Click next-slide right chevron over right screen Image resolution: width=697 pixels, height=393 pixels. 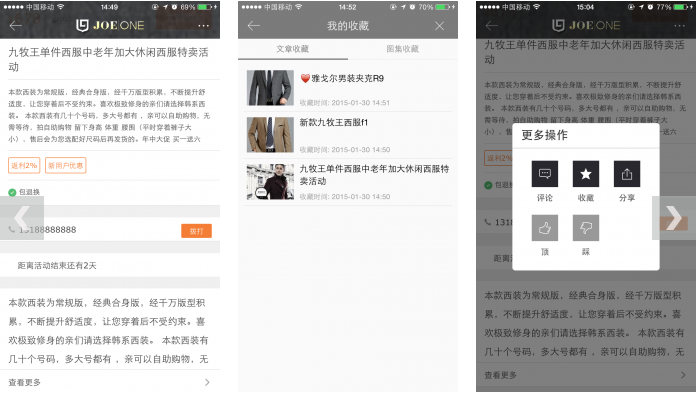point(674,218)
